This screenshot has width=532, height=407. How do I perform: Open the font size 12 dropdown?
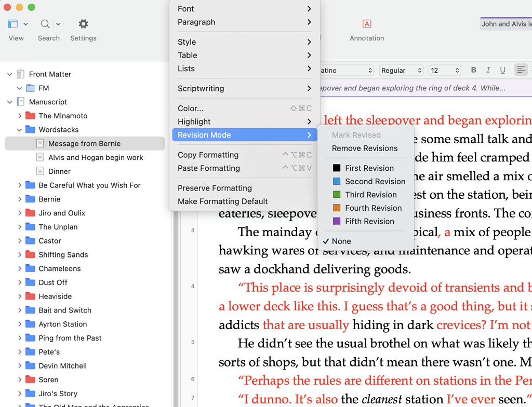444,70
